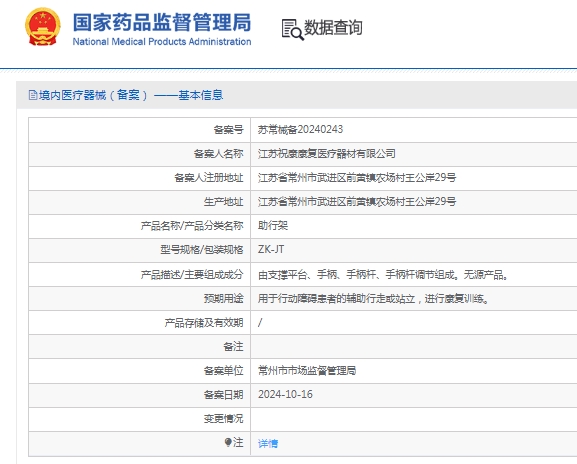This screenshot has width=577, height=464.
Task: Select company name 江苏祝康康复医疗器材有限公司
Action: tap(327, 153)
